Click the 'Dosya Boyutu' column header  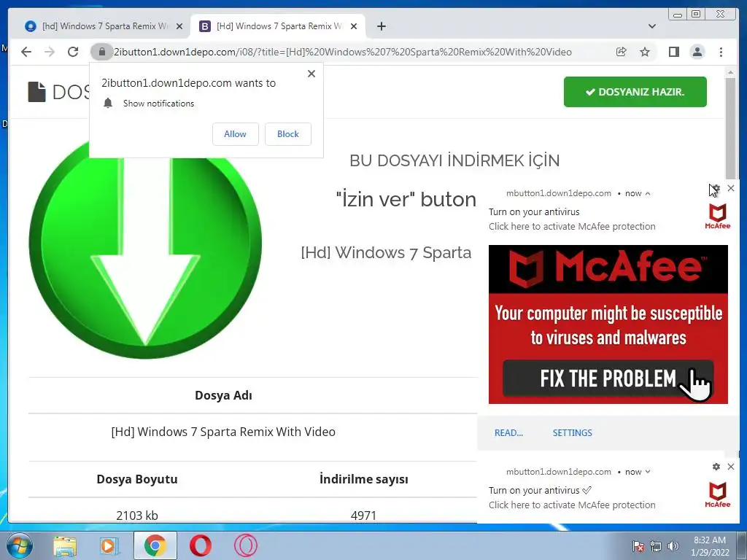coord(137,479)
